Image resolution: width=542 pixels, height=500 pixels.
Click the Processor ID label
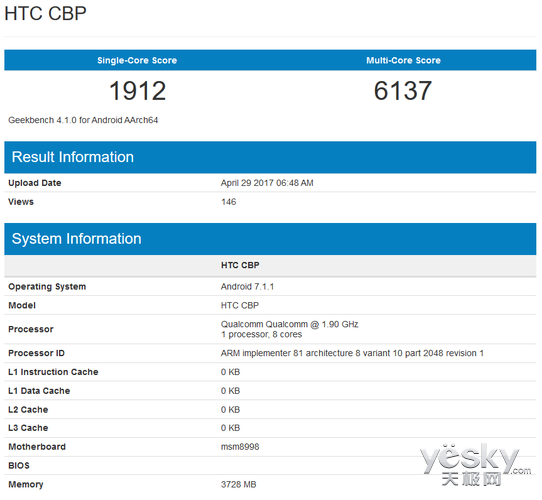point(36,353)
